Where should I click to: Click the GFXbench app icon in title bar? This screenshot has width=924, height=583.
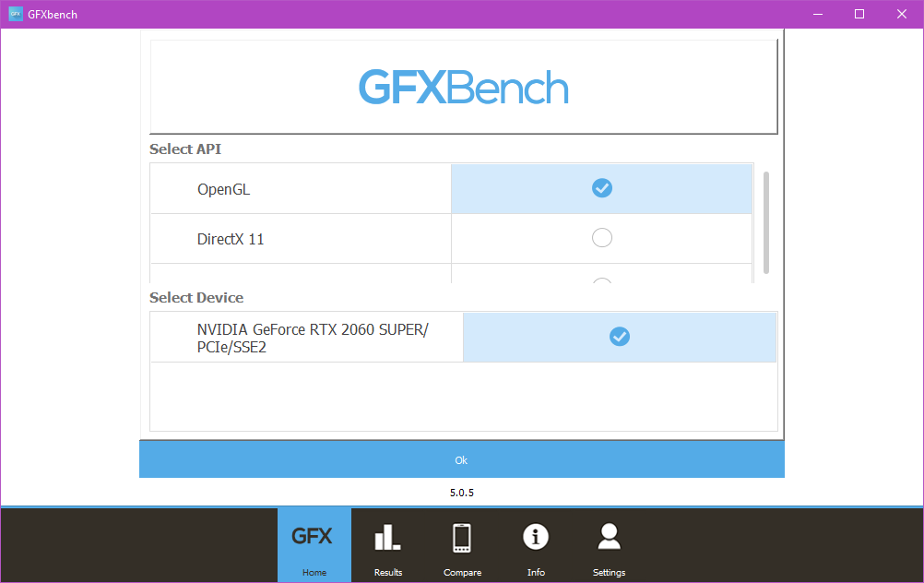coord(16,14)
